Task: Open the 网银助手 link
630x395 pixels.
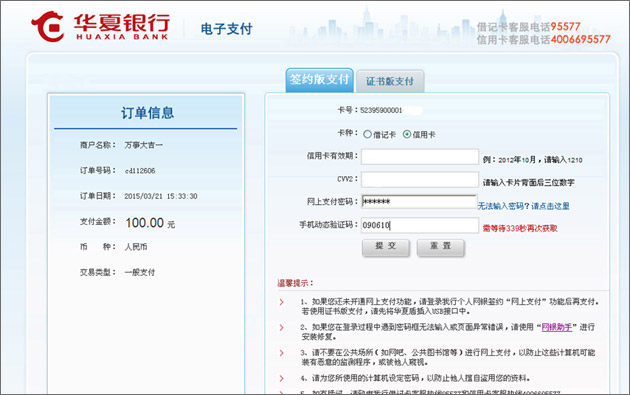Action: pos(556,327)
